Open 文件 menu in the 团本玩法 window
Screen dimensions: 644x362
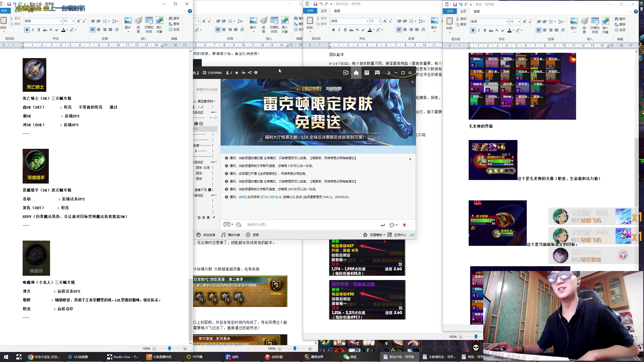point(310,11)
